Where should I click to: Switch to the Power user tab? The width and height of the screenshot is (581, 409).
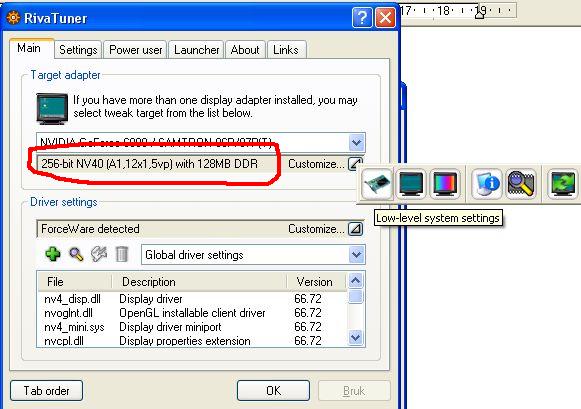[136, 50]
